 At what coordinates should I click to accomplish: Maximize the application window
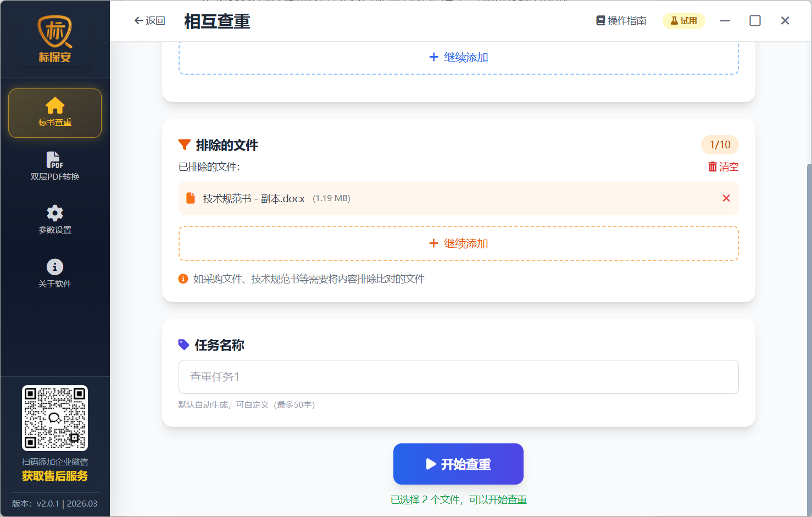[755, 21]
